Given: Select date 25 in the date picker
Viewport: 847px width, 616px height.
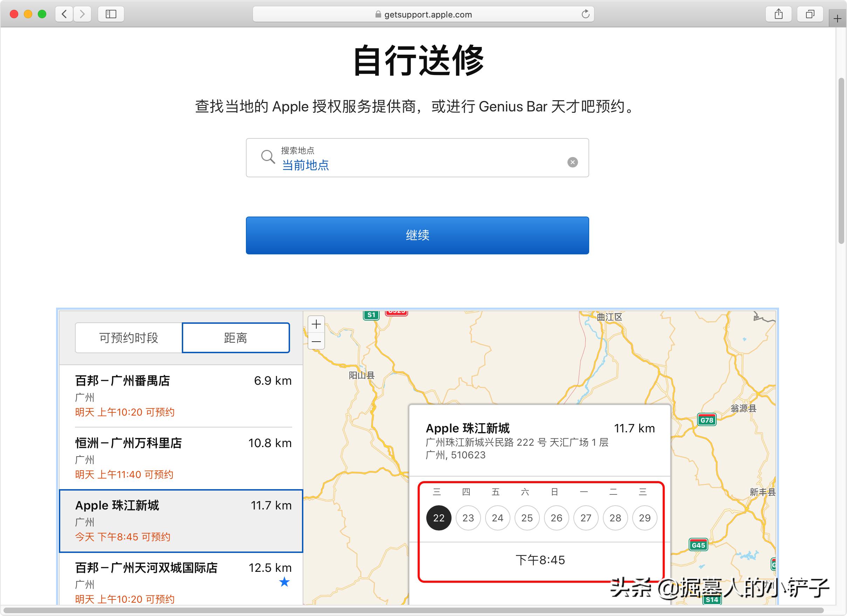Looking at the screenshot, I should pyautogui.click(x=526, y=518).
